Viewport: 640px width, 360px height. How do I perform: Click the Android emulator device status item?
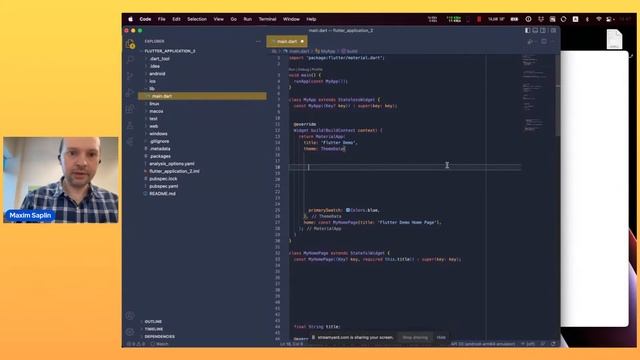pyautogui.click(x=483, y=344)
